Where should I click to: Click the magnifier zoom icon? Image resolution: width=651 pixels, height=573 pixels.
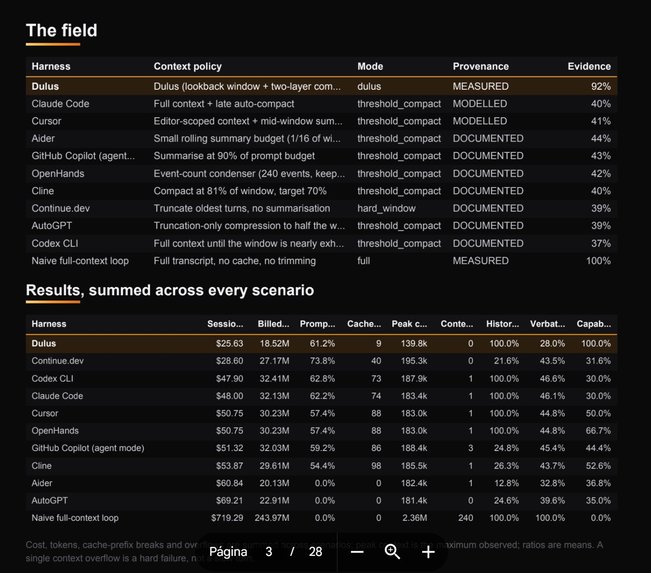(392, 552)
